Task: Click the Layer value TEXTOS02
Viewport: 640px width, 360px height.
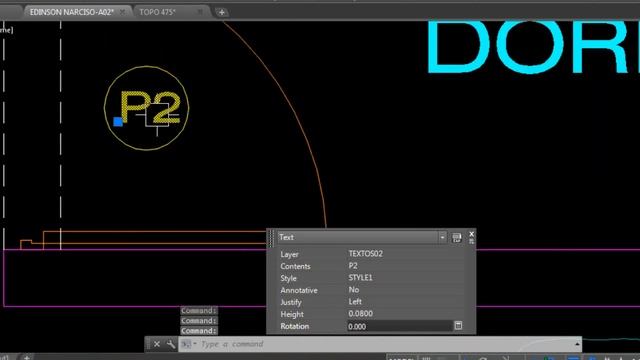Action: (366, 253)
